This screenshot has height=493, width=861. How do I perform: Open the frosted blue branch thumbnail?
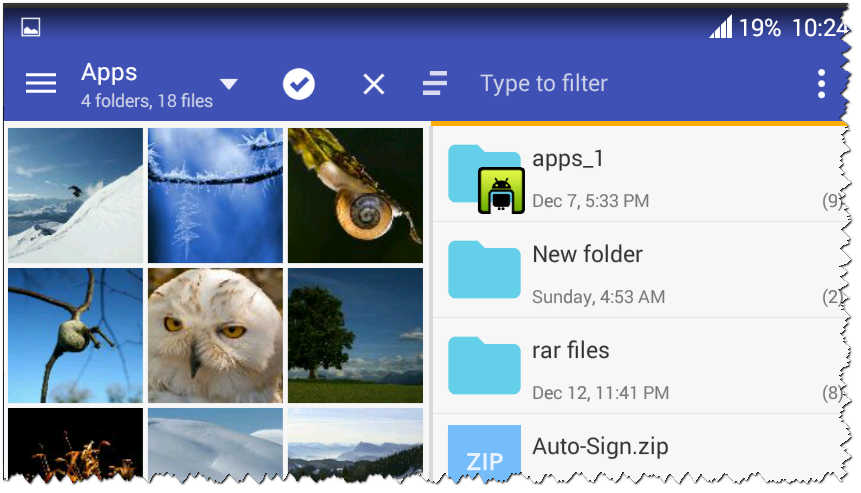click(215, 195)
